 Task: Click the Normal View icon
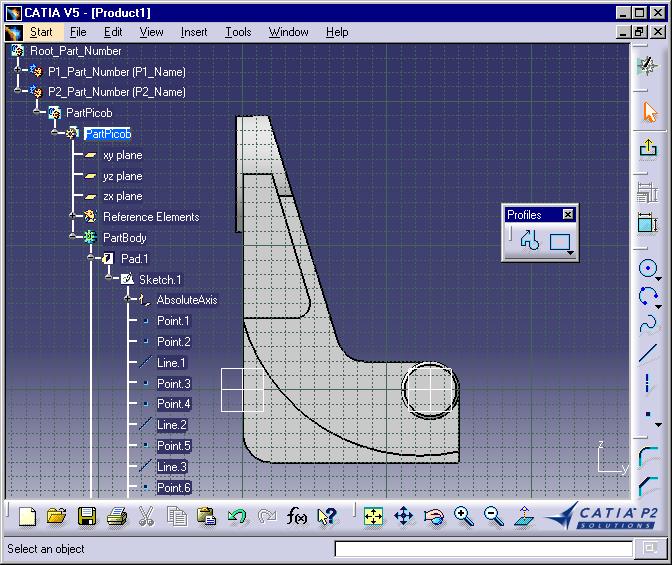tap(524, 516)
